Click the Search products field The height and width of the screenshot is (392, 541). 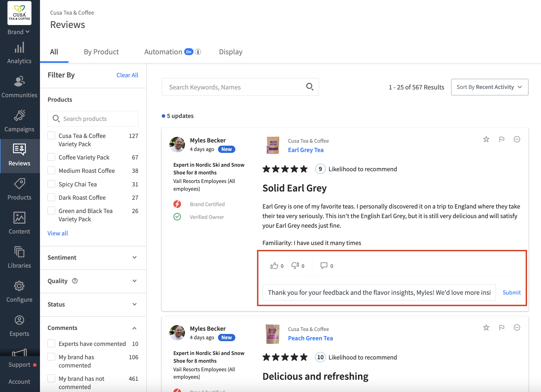tap(93, 119)
